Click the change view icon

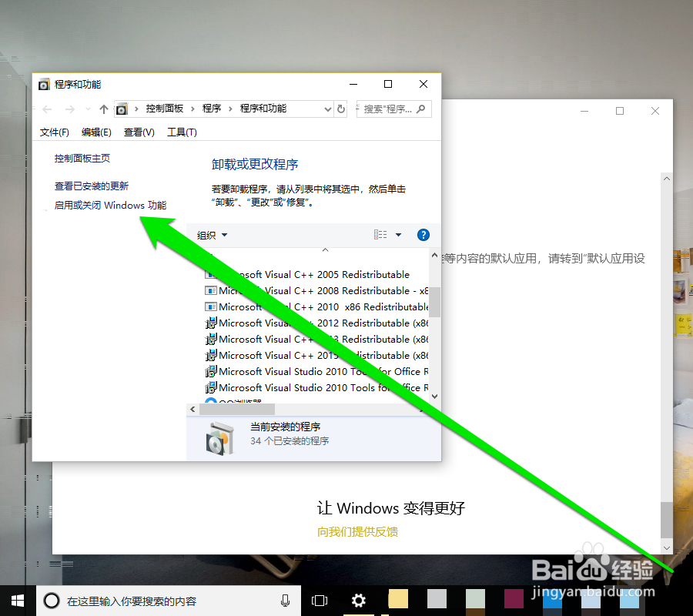click(x=380, y=235)
